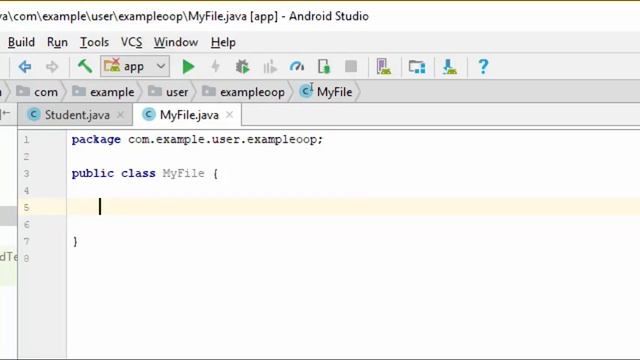The height and width of the screenshot is (360, 640).
Task: Open the Help menu
Action: (223, 42)
